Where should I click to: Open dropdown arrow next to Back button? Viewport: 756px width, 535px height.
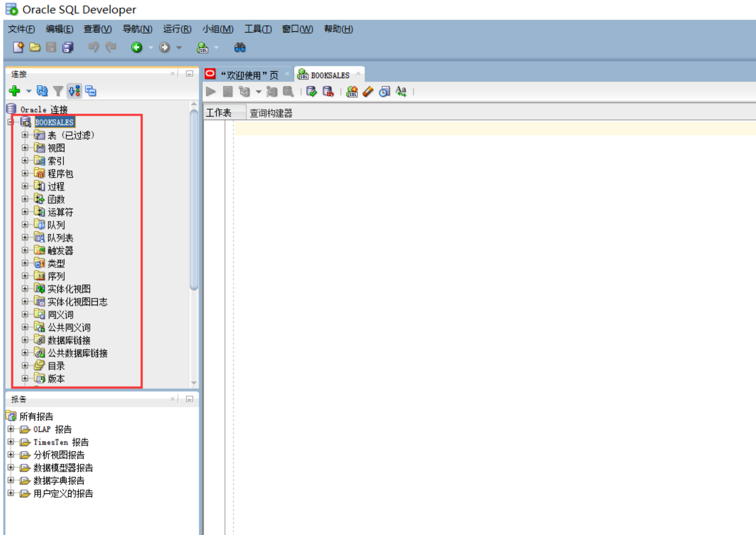coord(151,48)
